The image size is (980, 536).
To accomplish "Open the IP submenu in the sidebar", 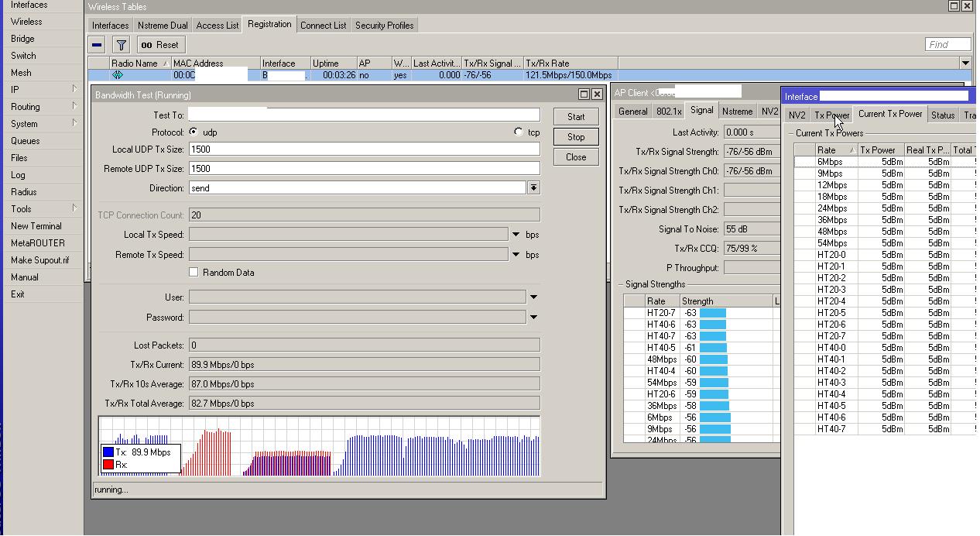I will [42, 90].
